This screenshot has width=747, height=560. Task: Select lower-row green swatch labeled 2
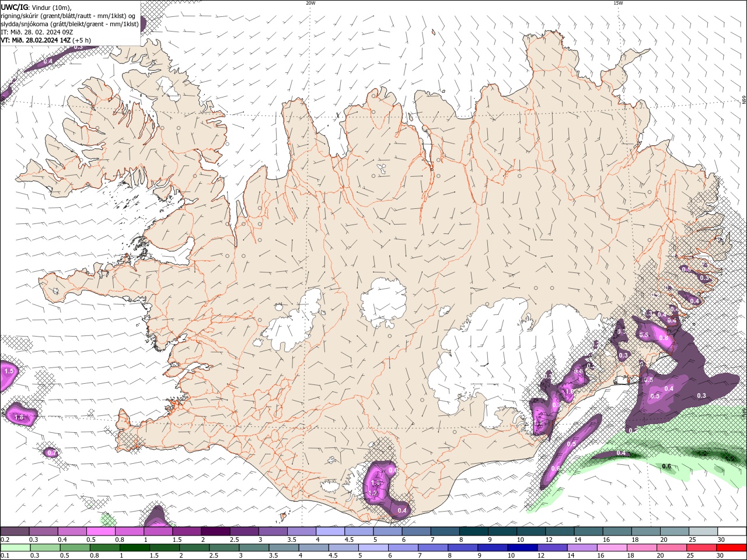click(x=194, y=548)
